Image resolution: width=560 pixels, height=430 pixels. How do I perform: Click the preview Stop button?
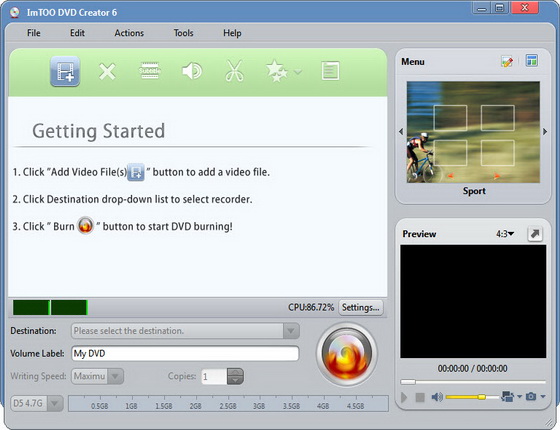point(420,397)
